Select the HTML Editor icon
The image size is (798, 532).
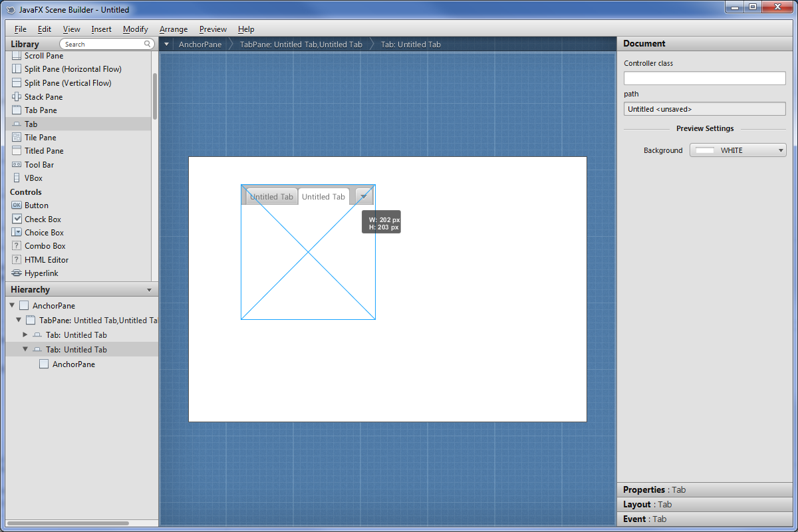coord(17,260)
